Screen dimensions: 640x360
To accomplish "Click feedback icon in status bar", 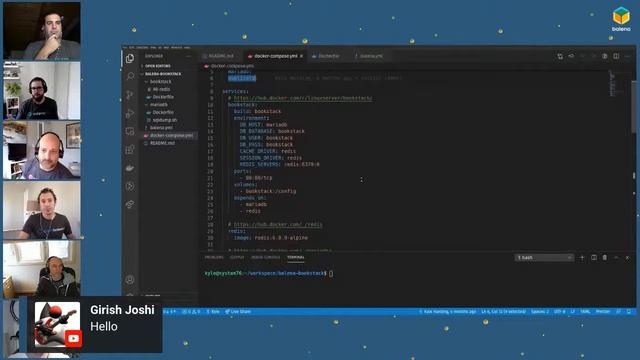I will [618, 311].
